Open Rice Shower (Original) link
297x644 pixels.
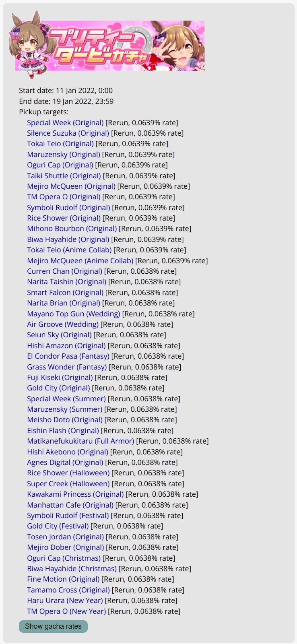pyautogui.click(x=64, y=218)
